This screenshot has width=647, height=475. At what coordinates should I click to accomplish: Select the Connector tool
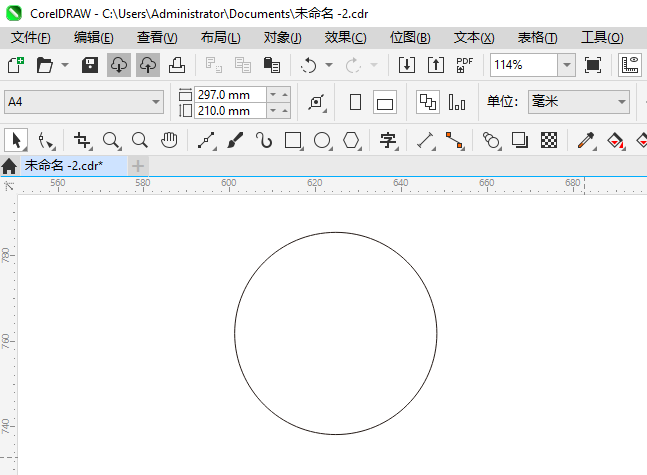[454, 140]
